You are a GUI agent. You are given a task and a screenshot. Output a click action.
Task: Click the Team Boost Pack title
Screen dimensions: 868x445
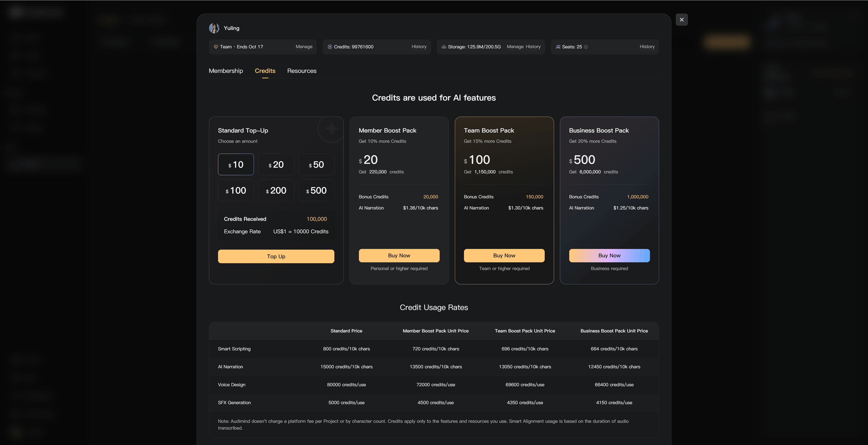[x=489, y=130]
